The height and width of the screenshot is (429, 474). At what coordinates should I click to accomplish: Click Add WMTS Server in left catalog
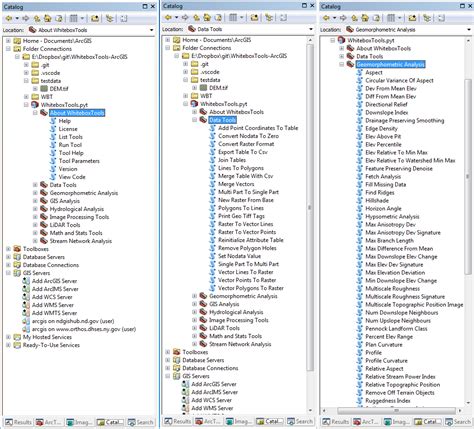point(54,313)
